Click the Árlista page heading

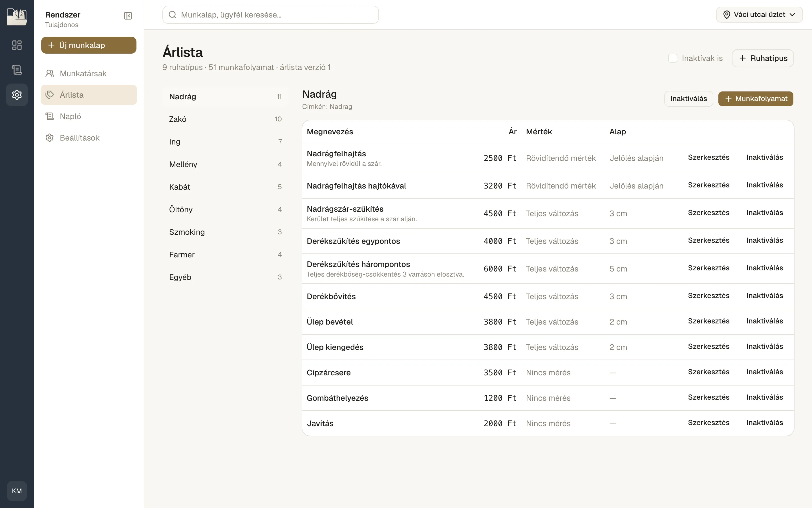click(x=182, y=52)
